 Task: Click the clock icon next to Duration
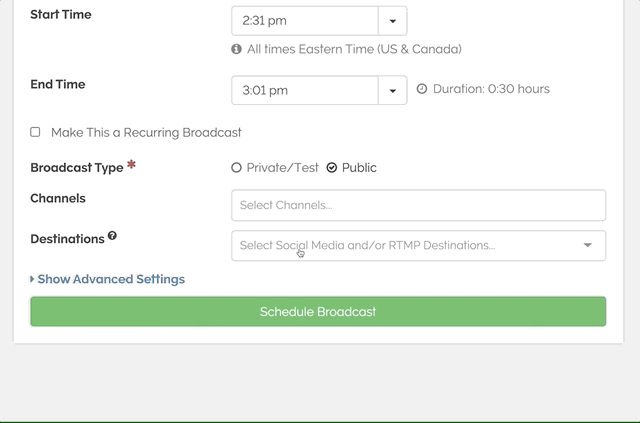click(x=422, y=89)
